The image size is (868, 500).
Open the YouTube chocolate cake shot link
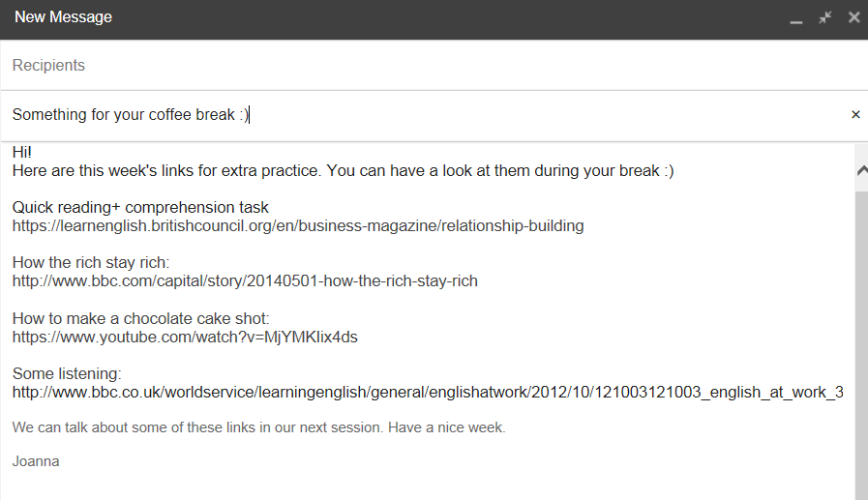coord(186,338)
